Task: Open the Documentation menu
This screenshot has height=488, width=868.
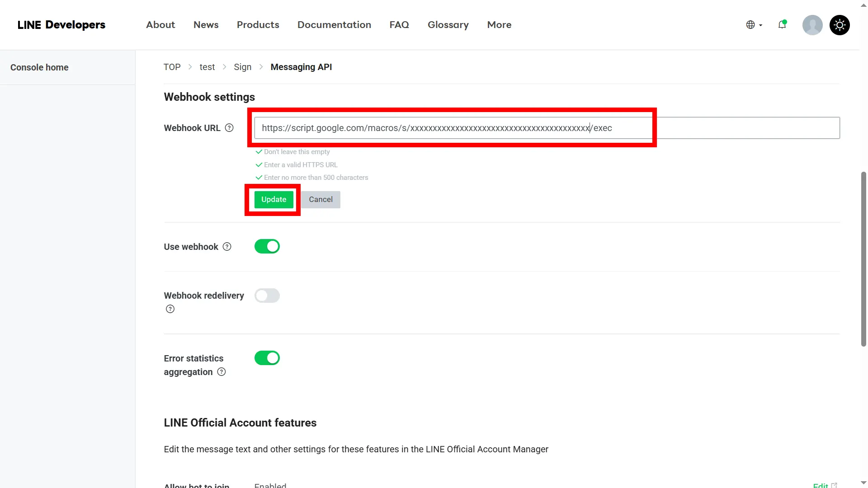Action: tap(334, 25)
